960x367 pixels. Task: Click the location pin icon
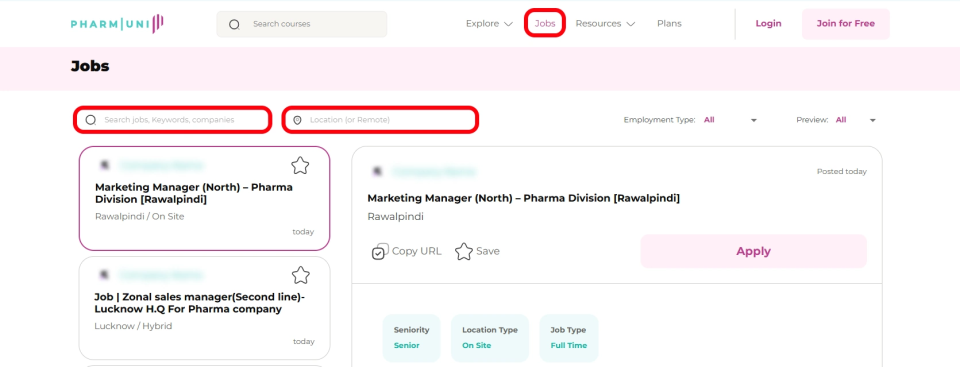point(298,120)
